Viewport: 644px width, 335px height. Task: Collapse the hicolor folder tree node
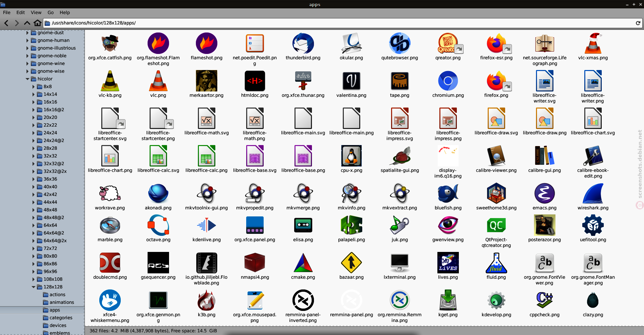click(x=28, y=79)
